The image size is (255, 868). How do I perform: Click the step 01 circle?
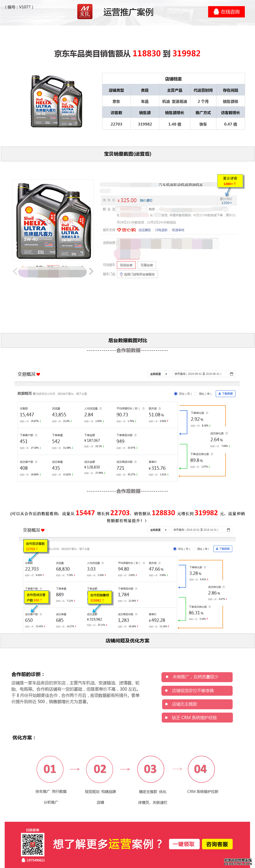[50, 769]
